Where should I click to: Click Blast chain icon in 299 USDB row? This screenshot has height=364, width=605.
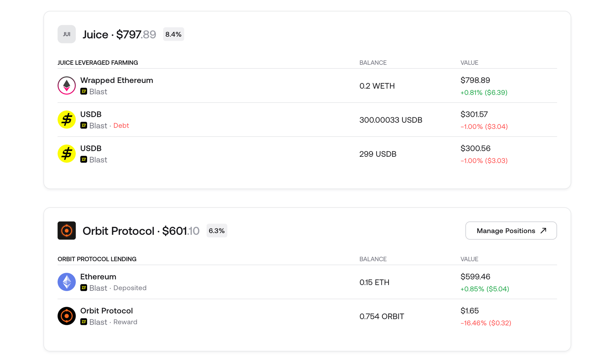coord(84,159)
